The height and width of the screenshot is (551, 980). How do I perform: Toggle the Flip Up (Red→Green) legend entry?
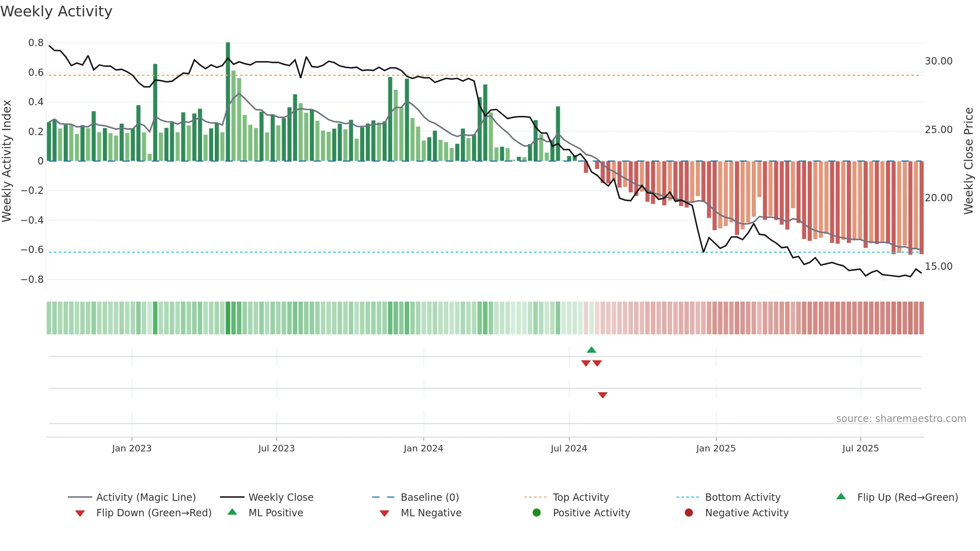[897, 497]
